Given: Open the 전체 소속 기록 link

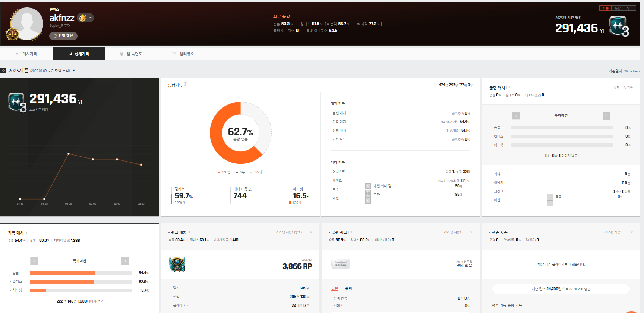Looking at the screenshot, I should (x=623, y=87).
